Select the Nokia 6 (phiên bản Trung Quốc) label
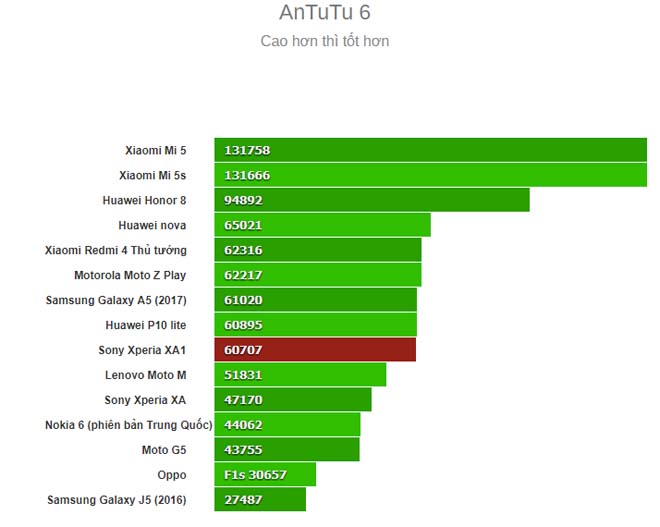This screenshot has height=527, width=660. (x=129, y=425)
